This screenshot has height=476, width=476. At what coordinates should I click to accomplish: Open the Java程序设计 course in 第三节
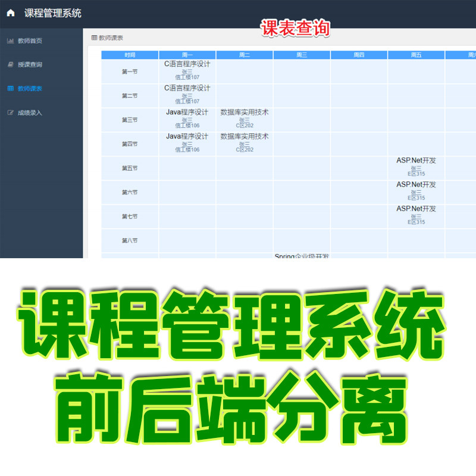(186, 112)
